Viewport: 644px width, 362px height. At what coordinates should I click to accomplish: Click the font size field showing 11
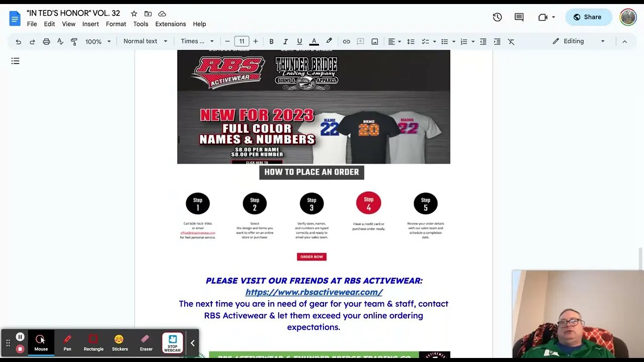(242, 42)
